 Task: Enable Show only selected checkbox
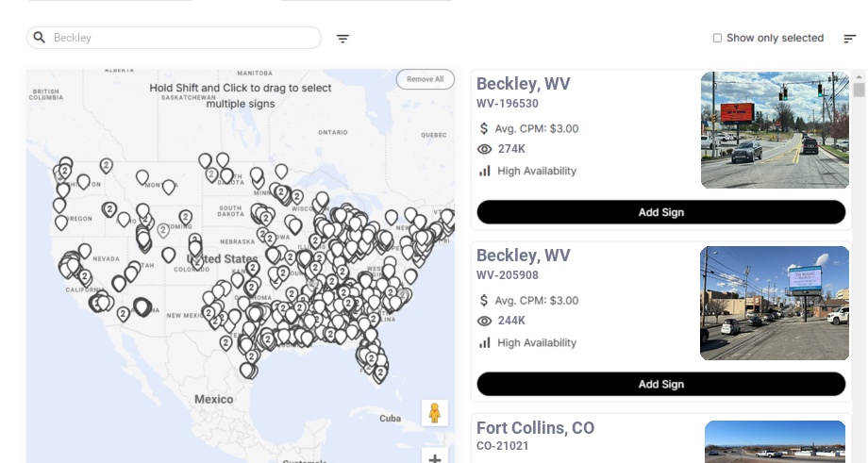click(x=717, y=39)
